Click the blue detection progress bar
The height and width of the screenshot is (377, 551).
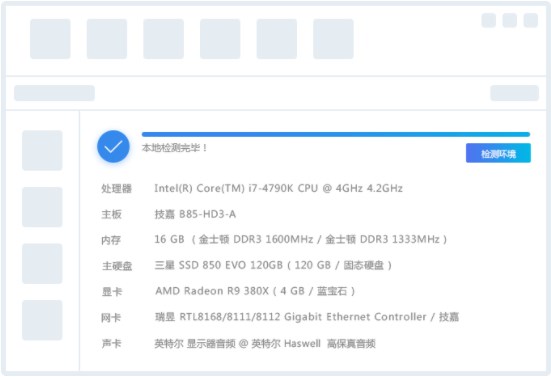tap(336, 134)
